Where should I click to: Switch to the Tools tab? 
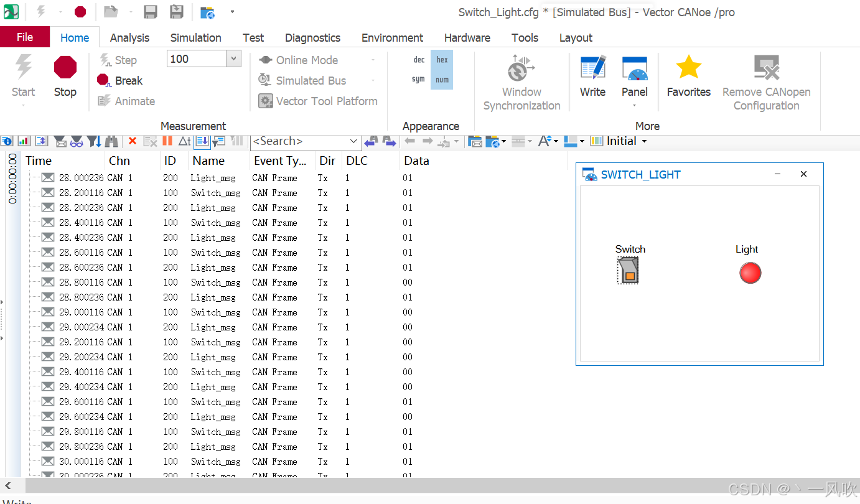(525, 37)
